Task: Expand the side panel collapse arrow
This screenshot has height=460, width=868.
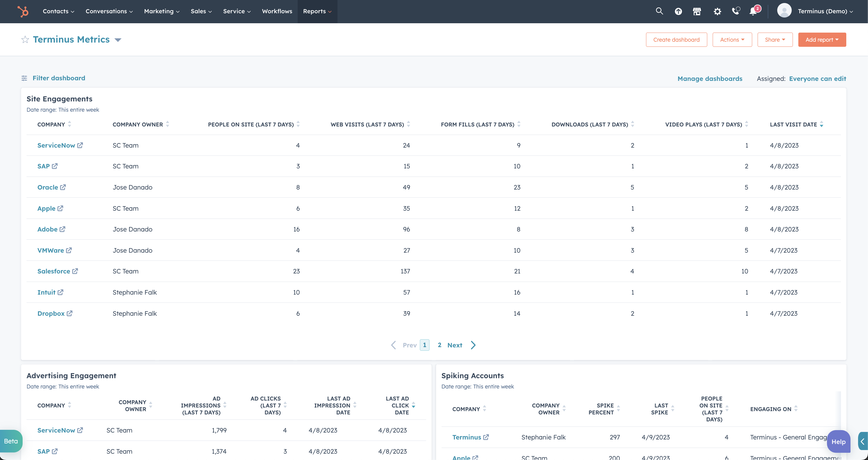Action: point(863,442)
